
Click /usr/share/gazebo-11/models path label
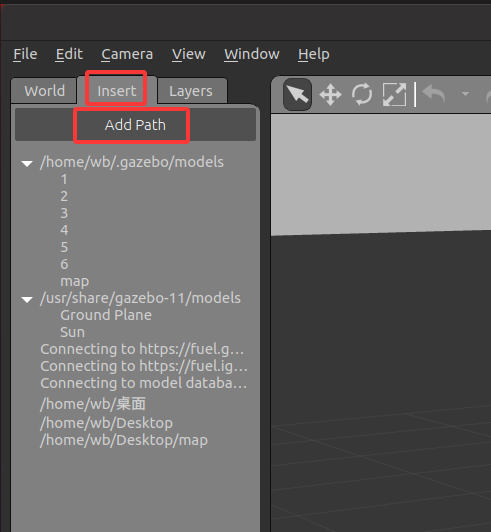coord(140,298)
